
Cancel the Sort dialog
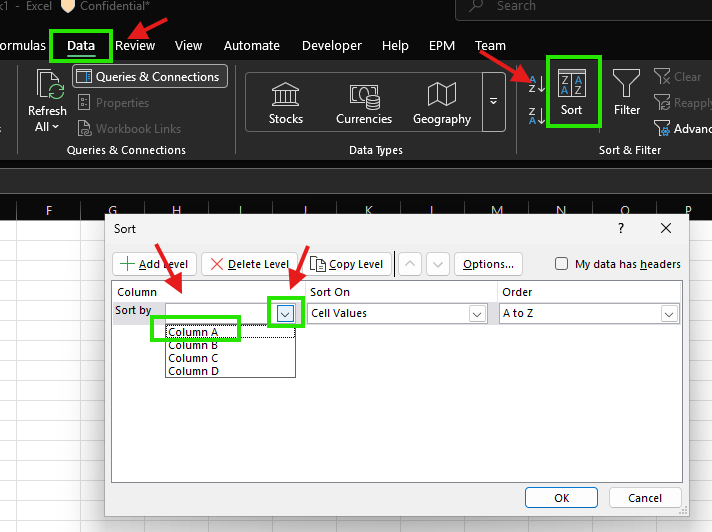645,498
